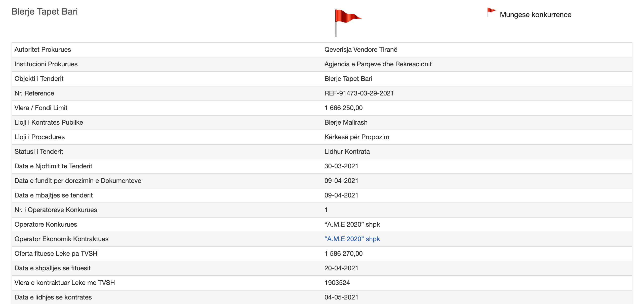Click the contract value 1903524
The image size is (644, 304).
[337, 283]
